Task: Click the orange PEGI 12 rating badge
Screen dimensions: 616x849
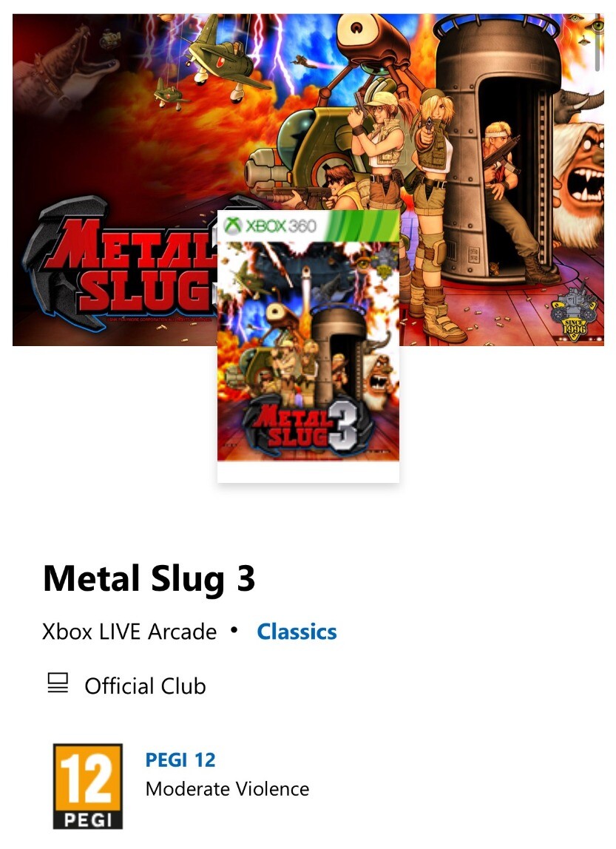Action: [88, 786]
